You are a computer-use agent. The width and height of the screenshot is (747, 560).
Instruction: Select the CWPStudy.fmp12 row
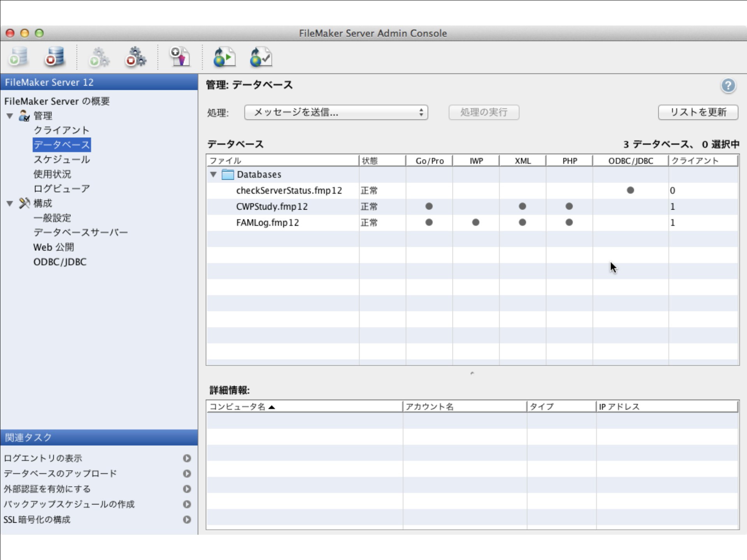[x=472, y=206]
